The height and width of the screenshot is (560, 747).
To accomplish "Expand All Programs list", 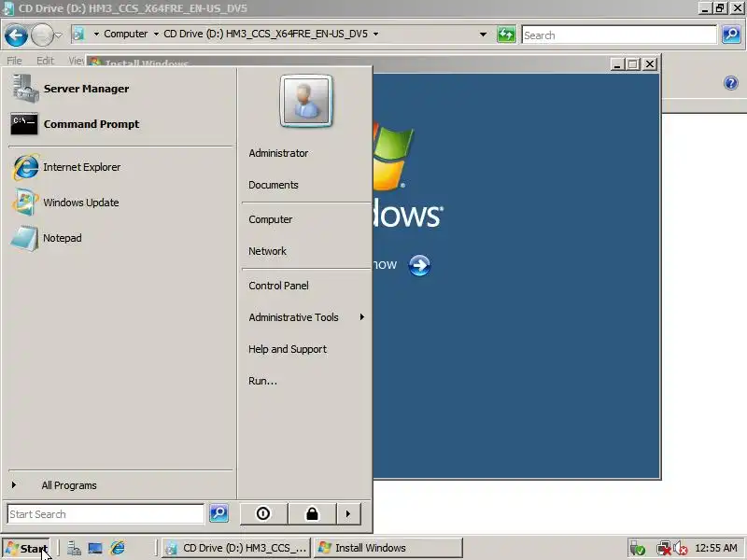I will tap(68, 485).
